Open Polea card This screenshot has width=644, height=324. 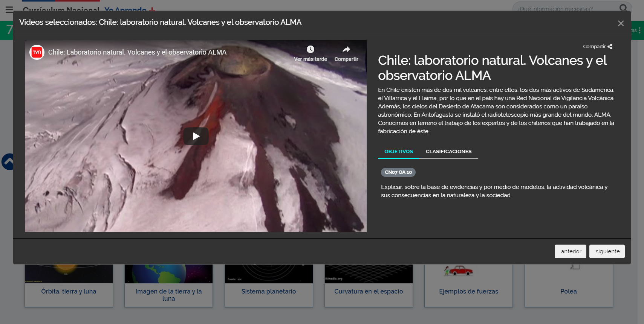569,286
